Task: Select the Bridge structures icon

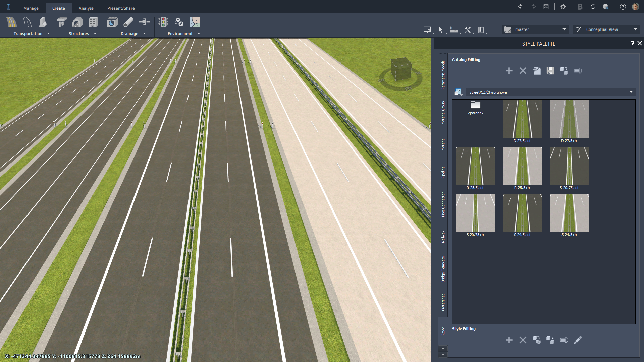Action: (x=62, y=22)
